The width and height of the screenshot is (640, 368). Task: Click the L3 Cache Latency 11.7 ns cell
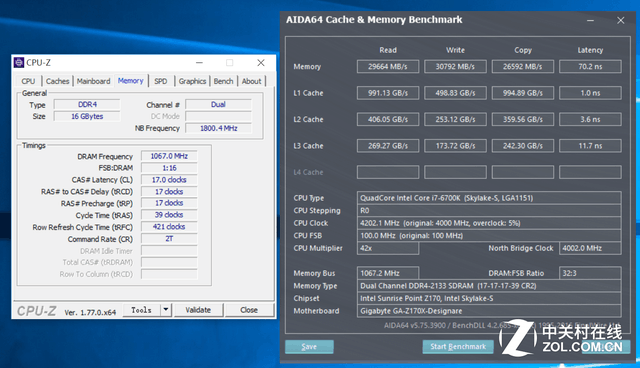pyautogui.click(x=590, y=146)
